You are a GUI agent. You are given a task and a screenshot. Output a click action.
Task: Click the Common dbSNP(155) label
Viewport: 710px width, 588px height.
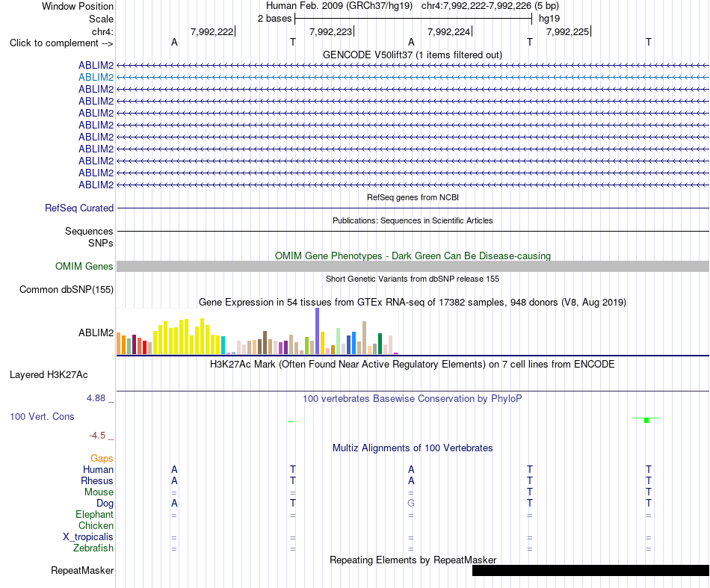(x=67, y=290)
